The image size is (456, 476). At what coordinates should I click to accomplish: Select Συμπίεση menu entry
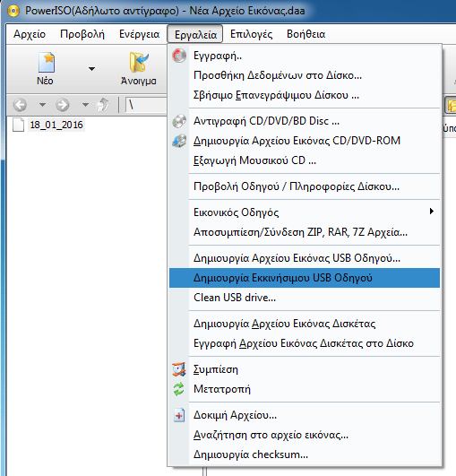coord(305,369)
